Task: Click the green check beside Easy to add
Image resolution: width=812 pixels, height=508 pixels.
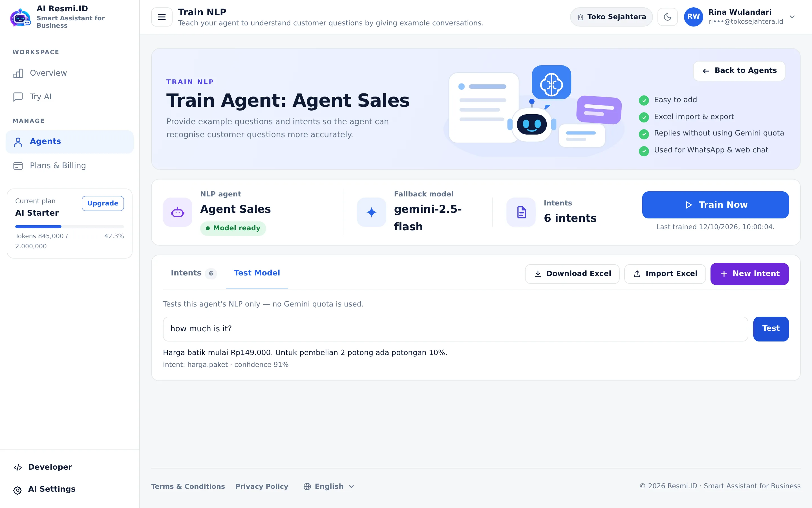Action: tap(644, 100)
